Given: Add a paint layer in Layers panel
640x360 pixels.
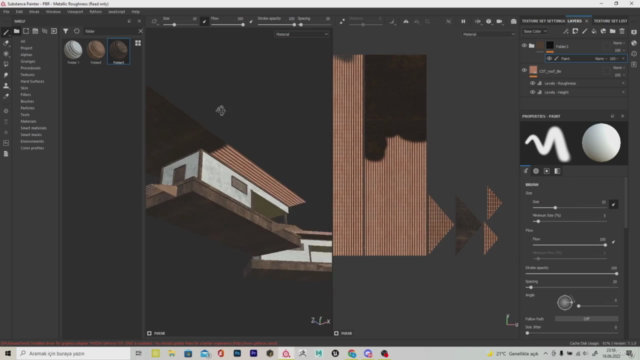Looking at the screenshot, I should [584, 31].
